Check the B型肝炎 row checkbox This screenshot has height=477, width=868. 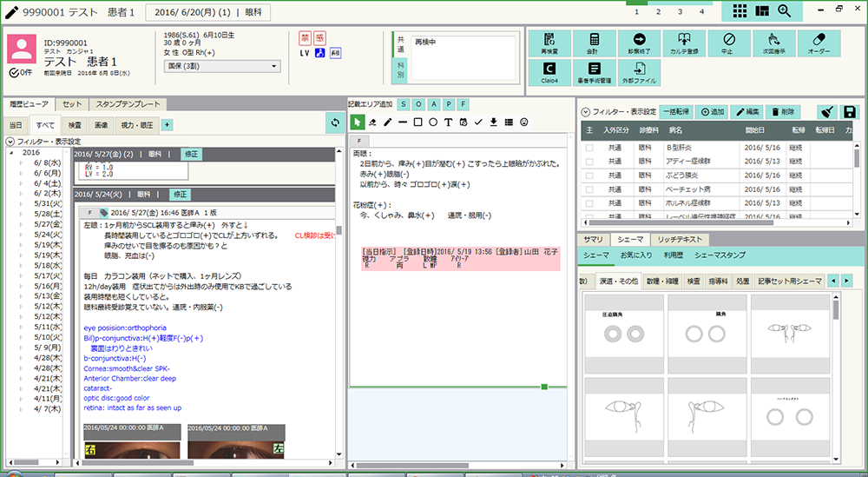589,148
